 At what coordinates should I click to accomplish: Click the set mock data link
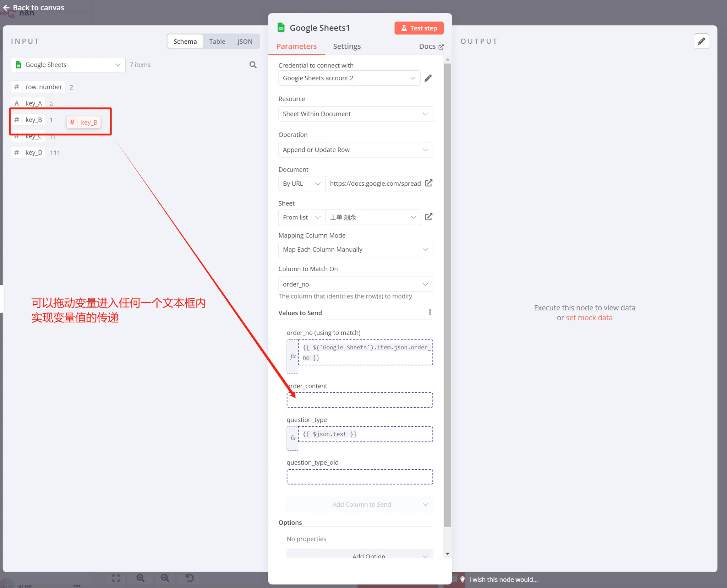pyautogui.click(x=589, y=318)
